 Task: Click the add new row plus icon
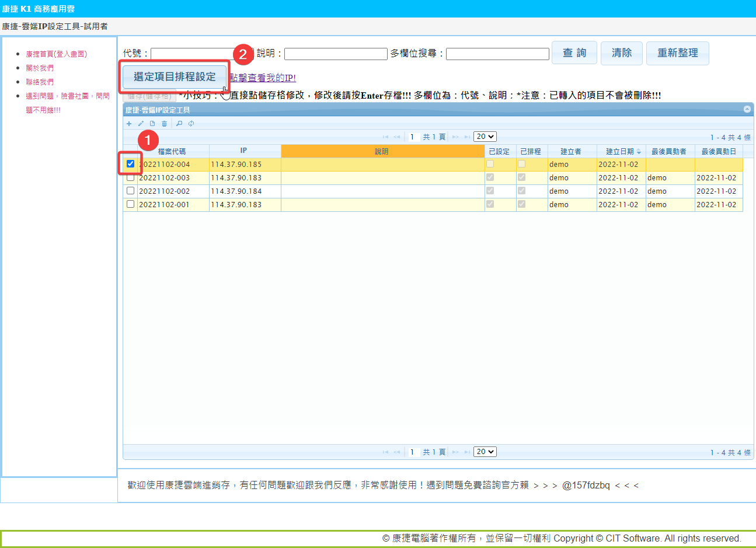[x=129, y=124]
